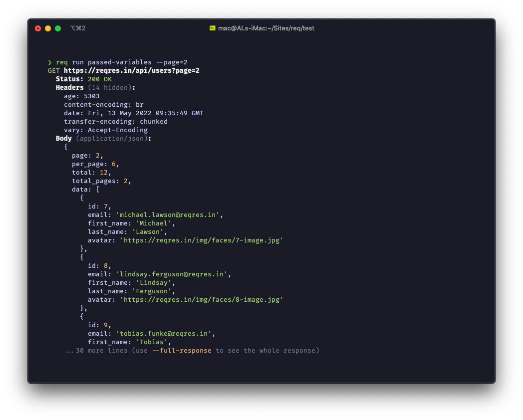Click first_name 'Tobias'
Viewport: 523px width, 420px height.
point(129,342)
